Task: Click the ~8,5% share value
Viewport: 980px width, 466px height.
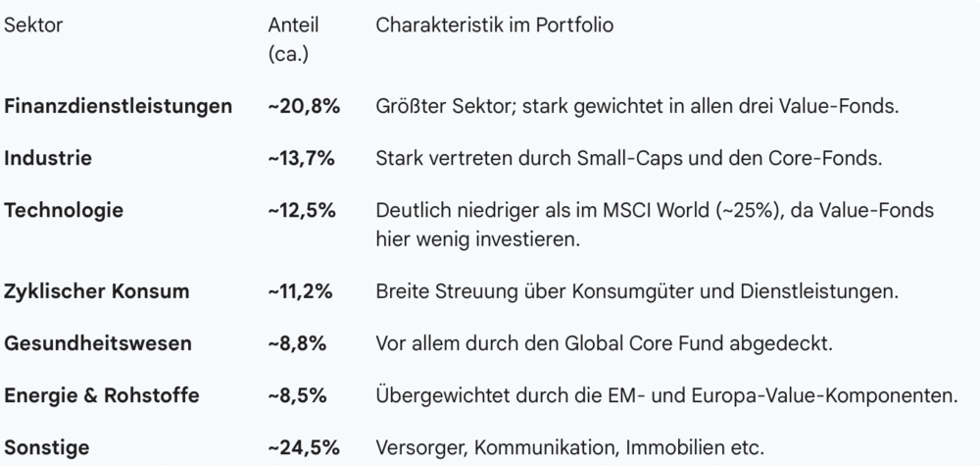Action: tap(298, 395)
